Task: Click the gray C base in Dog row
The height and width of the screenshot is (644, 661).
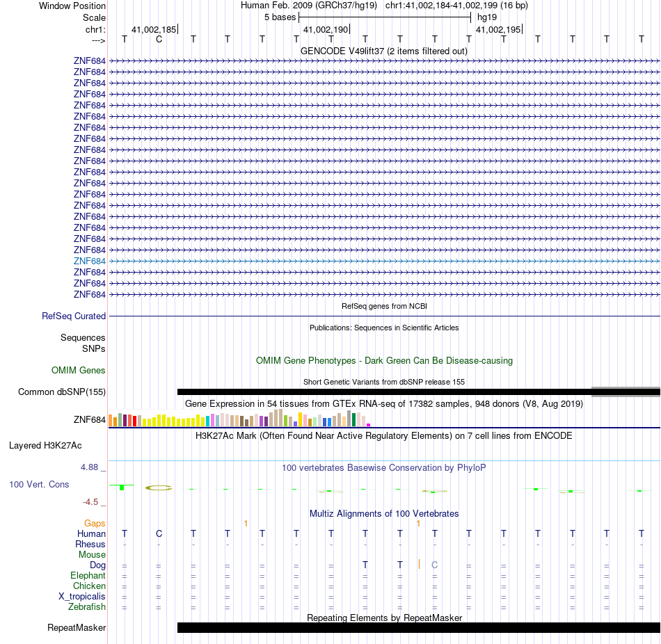Action: click(x=435, y=565)
